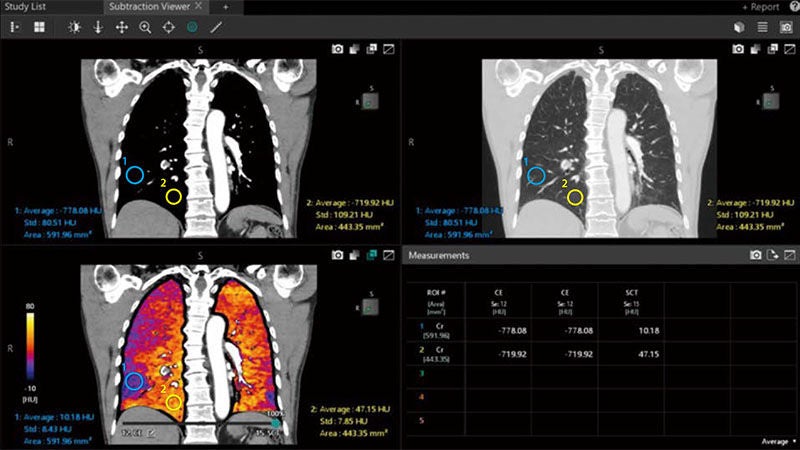Maximize the color subtraction view
This screenshot has height=450, width=800.
(x=389, y=255)
